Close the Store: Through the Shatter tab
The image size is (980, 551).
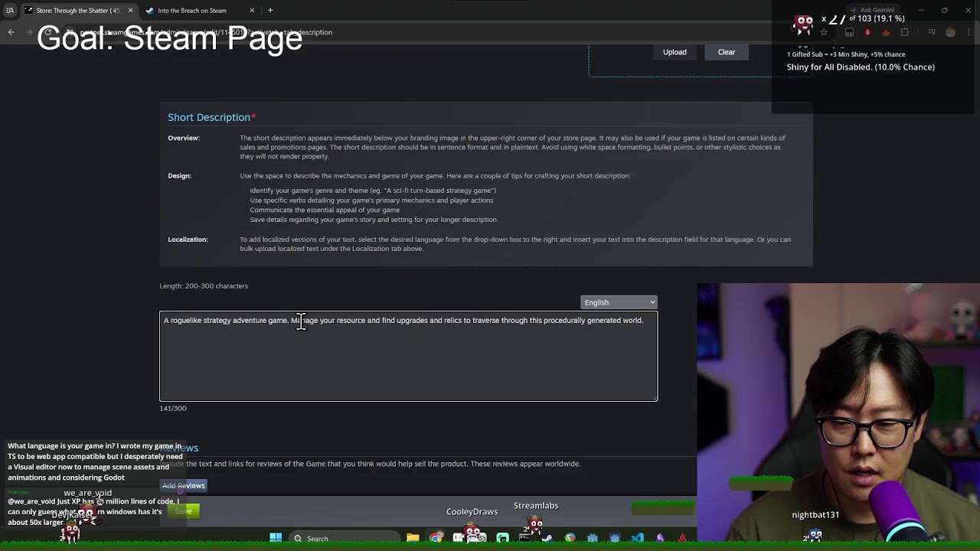coord(130,11)
